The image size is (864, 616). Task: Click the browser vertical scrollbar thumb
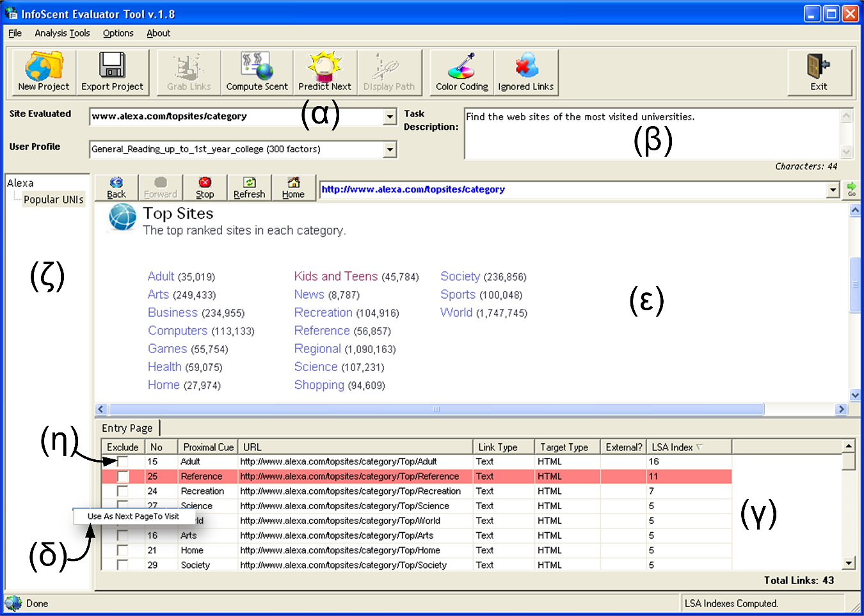[x=855, y=285]
